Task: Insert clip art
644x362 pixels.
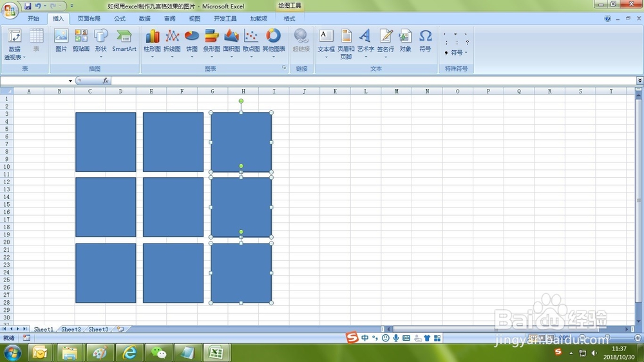Action: point(81,41)
